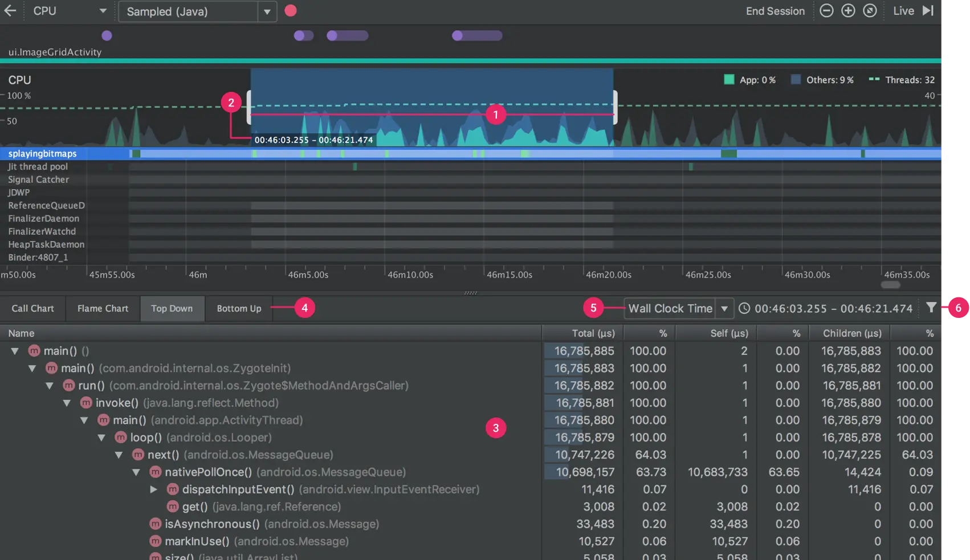Click the method icon beside loop()
The height and width of the screenshot is (560, 970).
[x=121, y=438]
